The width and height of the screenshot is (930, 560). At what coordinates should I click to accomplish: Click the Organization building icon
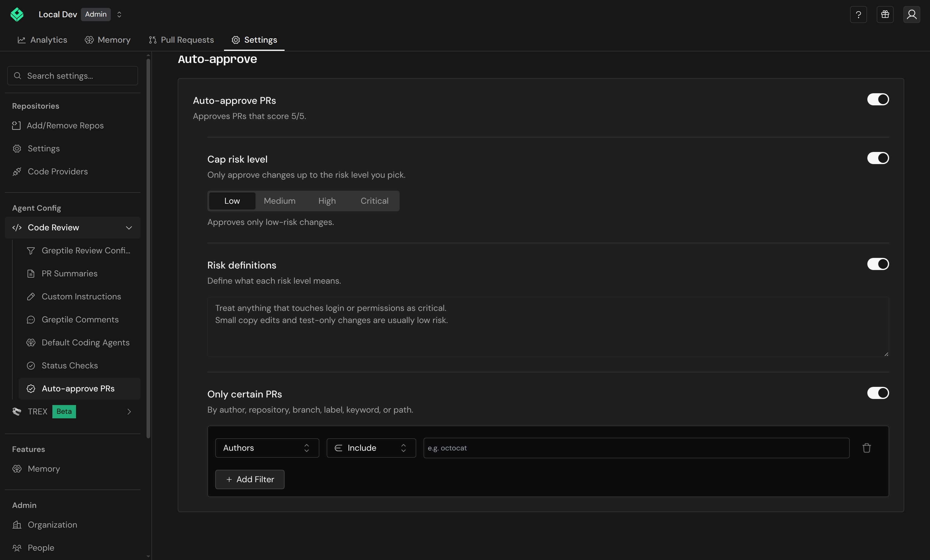17,525
